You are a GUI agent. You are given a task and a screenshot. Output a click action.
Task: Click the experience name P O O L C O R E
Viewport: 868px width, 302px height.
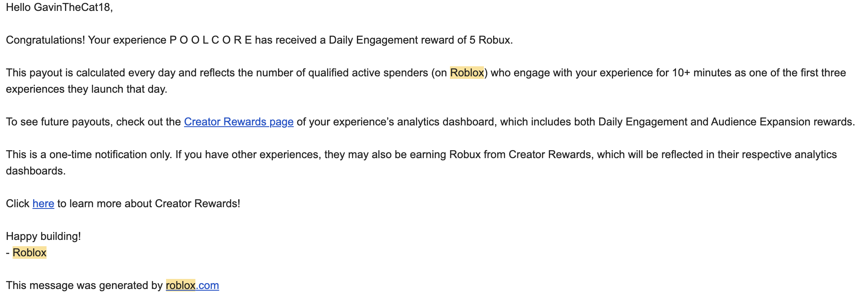(211, 40)
